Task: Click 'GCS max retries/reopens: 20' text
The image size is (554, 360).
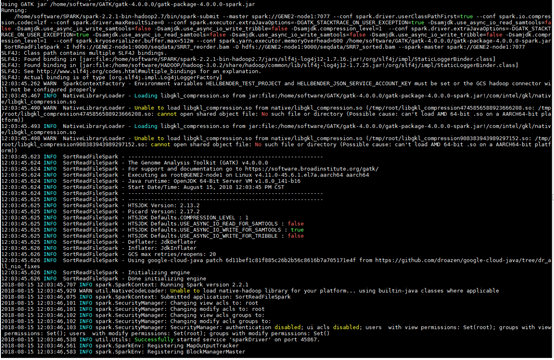Action: [x=172, y=254]
